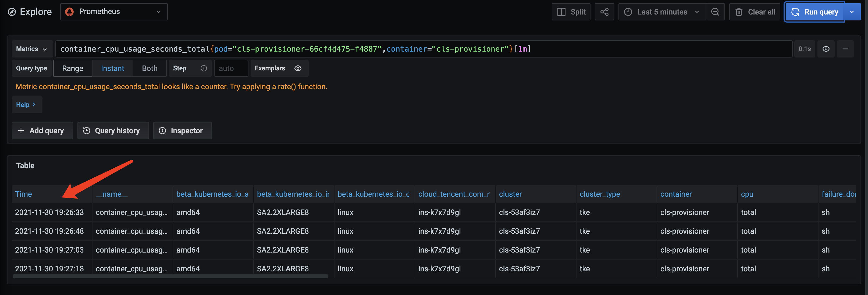This screenshot has width=868, height=295.
Task: Select Range query type
Action: click(x=73, y=68)
